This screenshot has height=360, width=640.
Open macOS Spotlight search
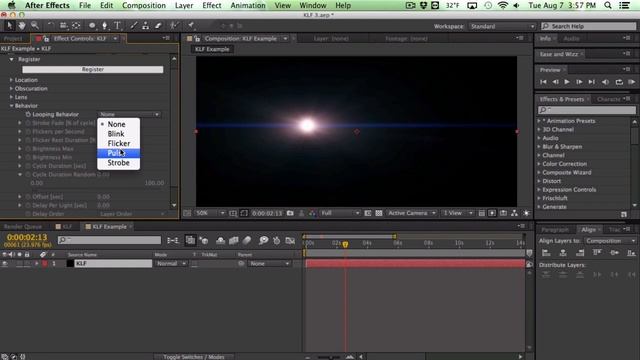tap(608, 5)
